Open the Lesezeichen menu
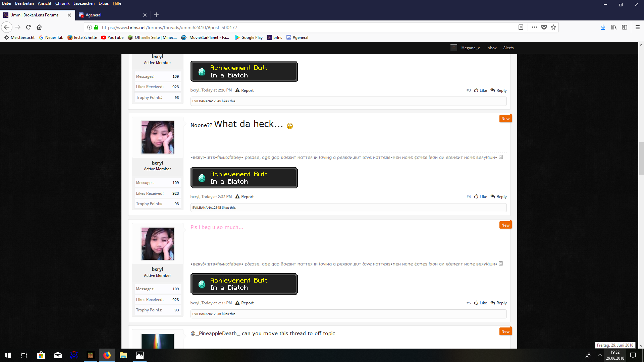Viewport: 644px width, 362px height. click(84, 3)
